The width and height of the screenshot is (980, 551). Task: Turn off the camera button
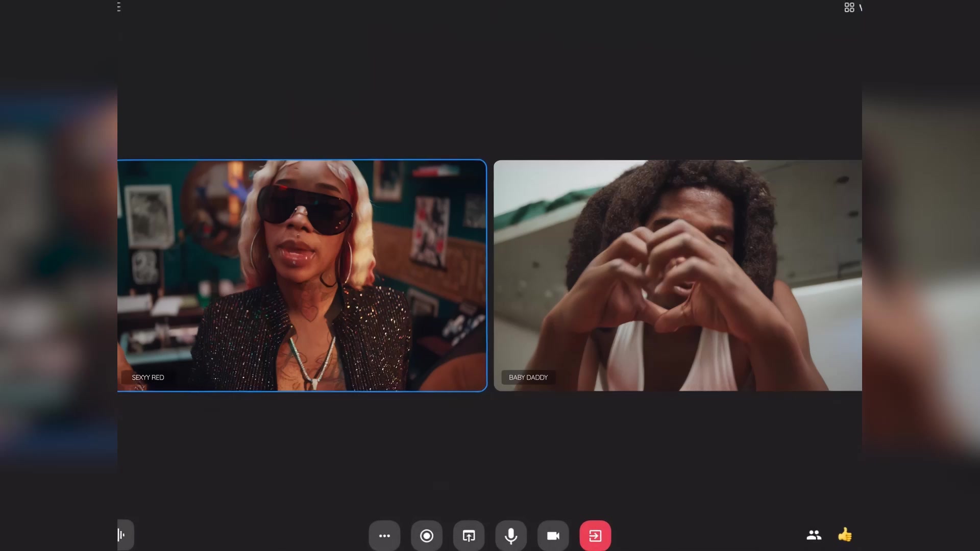[553, 536]
